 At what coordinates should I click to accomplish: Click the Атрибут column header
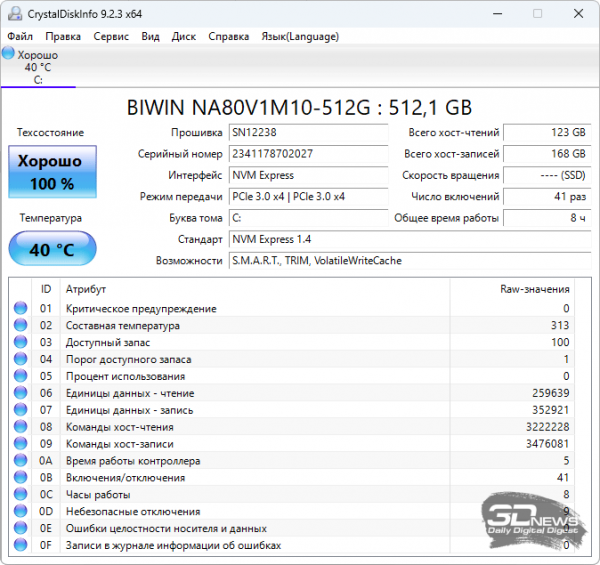pos(85,289)
